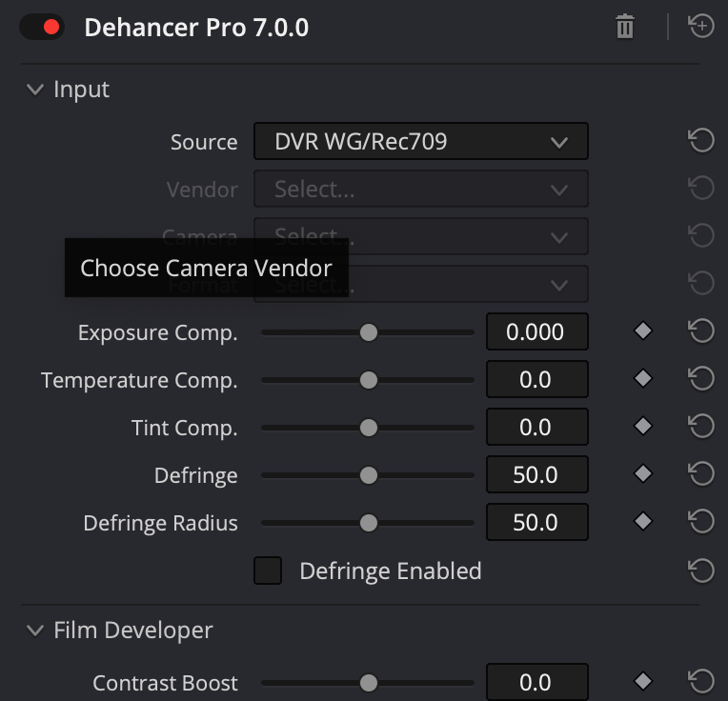728x701 pixels.
Task: Reset the Vendor parameter
Action: click(x=700, y=188)
